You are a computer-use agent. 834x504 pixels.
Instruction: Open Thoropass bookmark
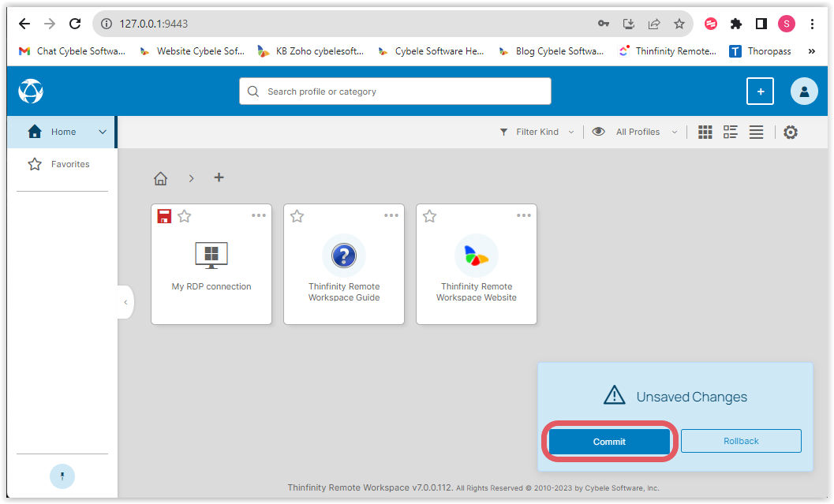tap(760, 51)
